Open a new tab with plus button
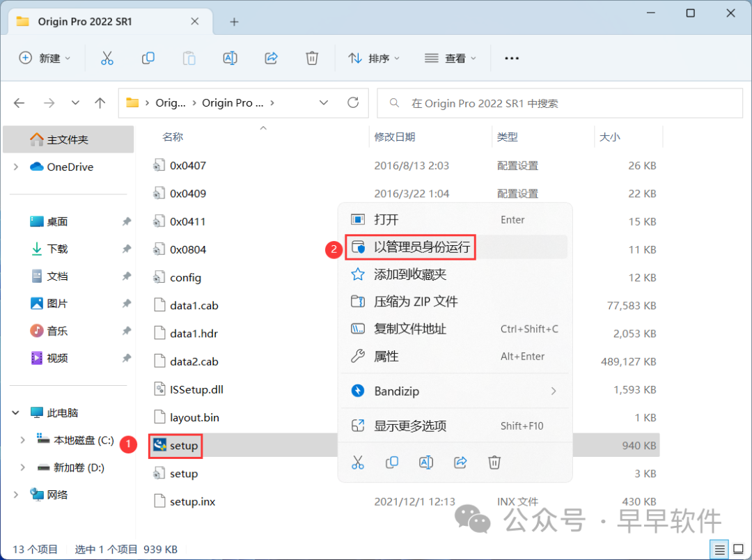 [x=234, y=22]
